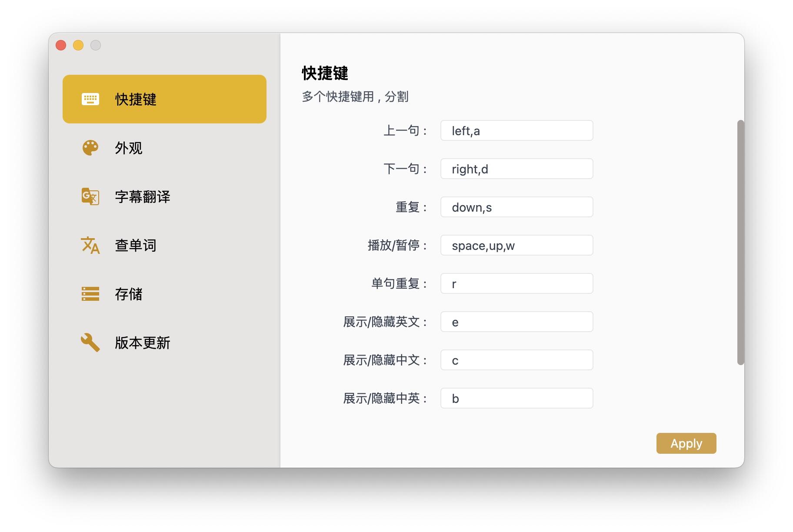Edit the 播放/暂停 field showing space,up,w
Viewport: 793px width, 532px height.
coord(516,245)
